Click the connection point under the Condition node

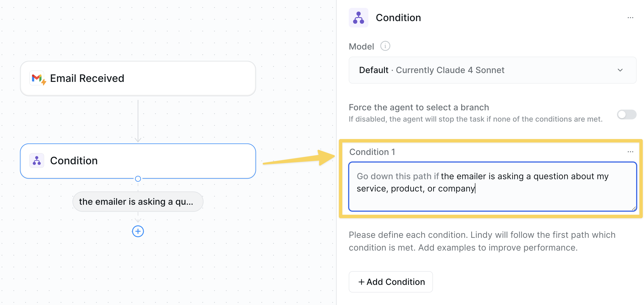[138, 178]
